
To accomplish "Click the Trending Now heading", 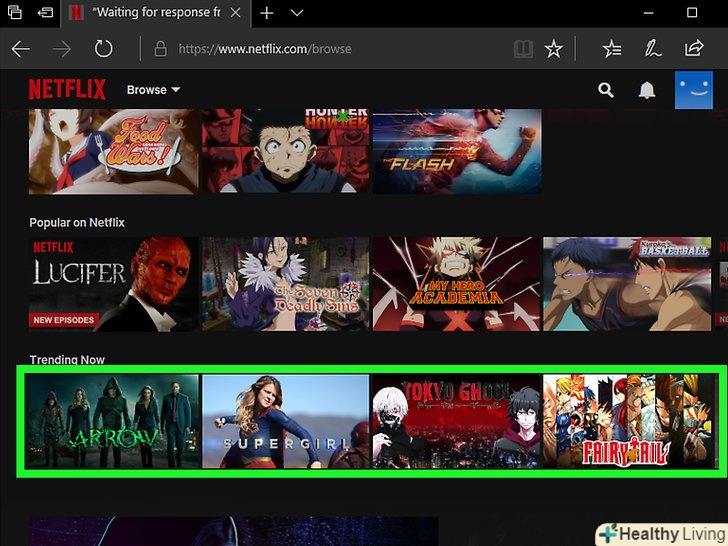I will 67,360.
